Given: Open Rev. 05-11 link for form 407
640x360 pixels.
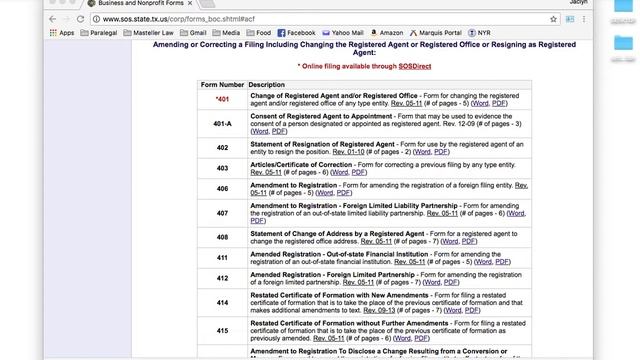Looking at the screenshot, I should pos(442,213).
